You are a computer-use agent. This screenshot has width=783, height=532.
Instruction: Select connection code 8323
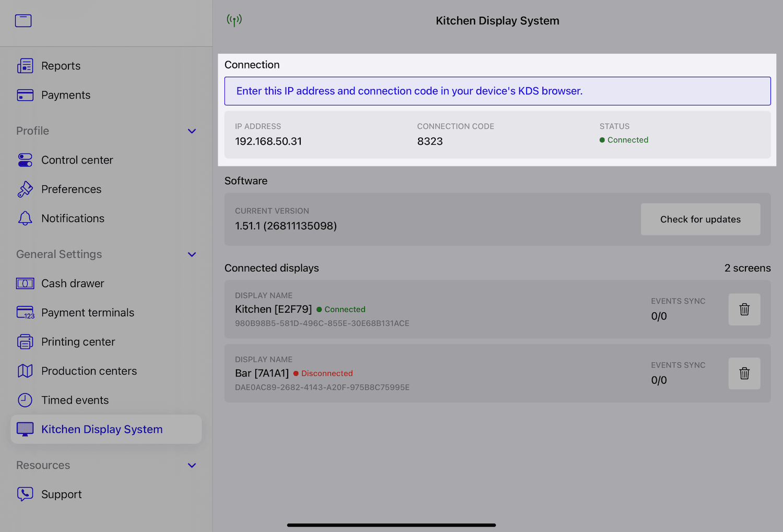coord(430,141)
